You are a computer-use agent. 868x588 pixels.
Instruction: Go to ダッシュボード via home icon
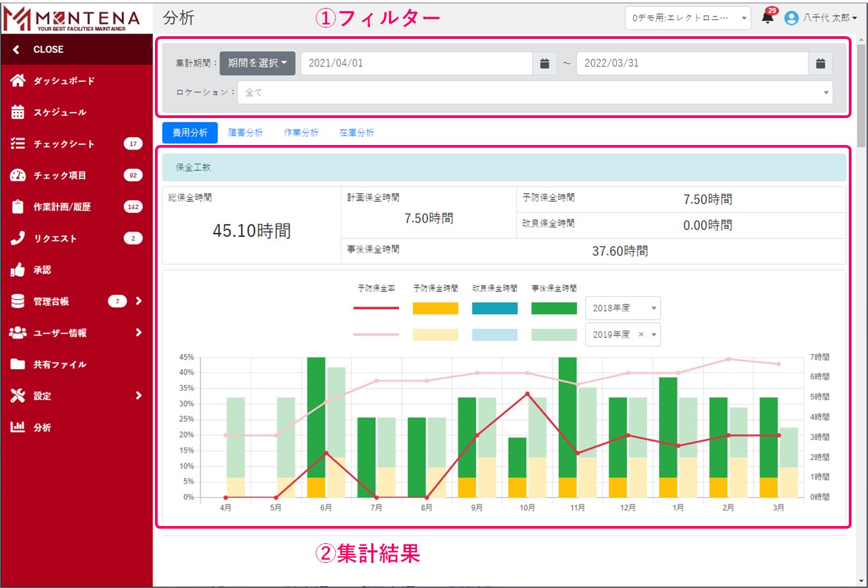(18, 81)
